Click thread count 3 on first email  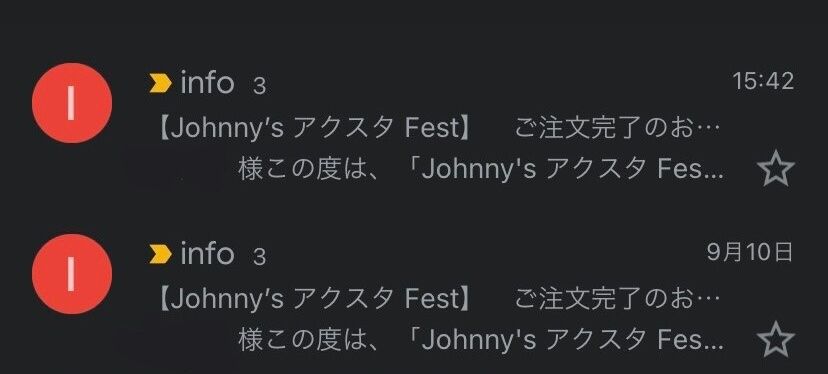[x=259, y=86]
